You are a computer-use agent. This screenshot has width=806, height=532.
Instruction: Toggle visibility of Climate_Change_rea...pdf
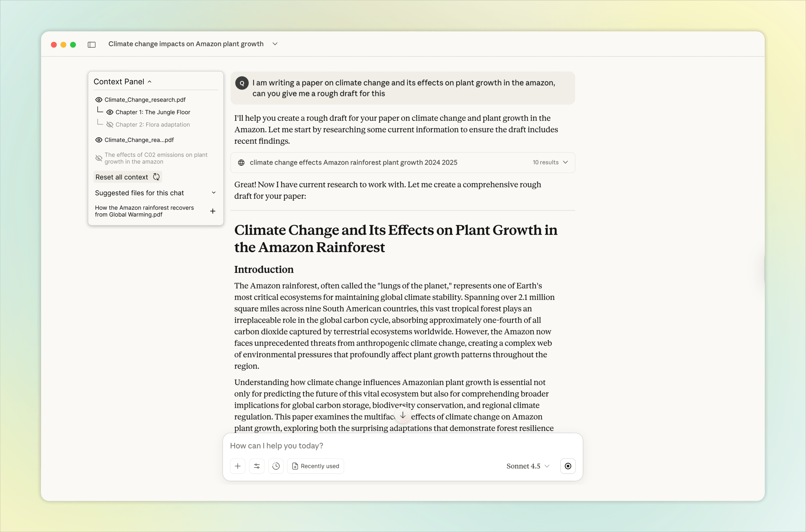98,140
